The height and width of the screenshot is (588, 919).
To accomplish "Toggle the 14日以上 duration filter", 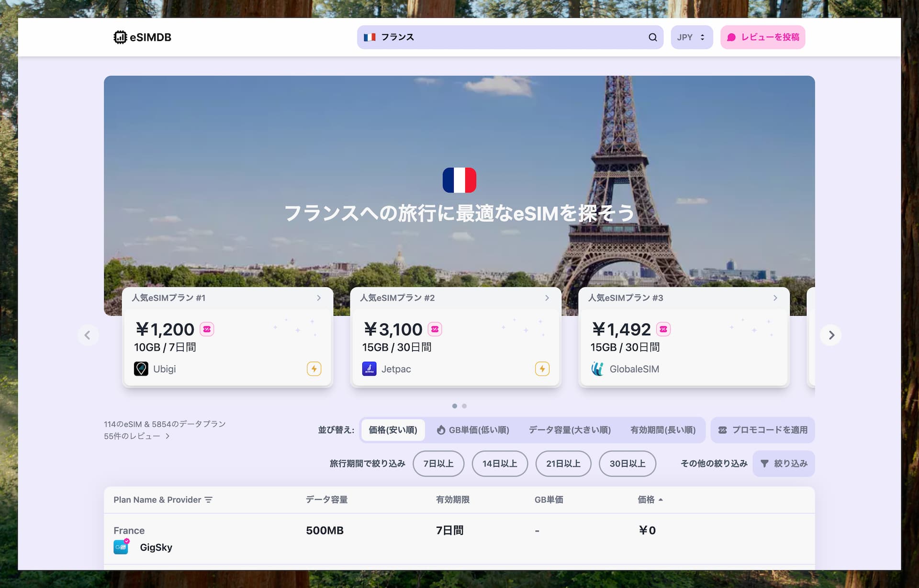I will click(500, 464).
